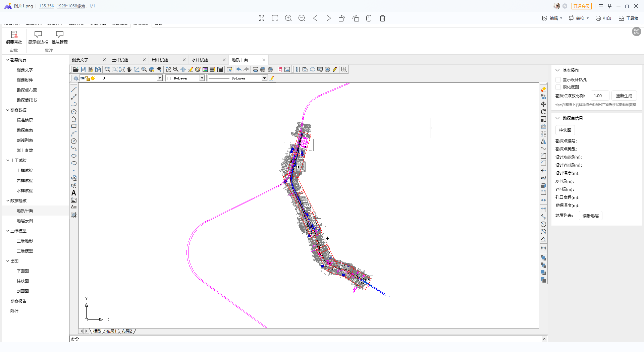The width and height of the screenshot is (644, 352).
Task: Select the mirror tool in modify toolbar
Action: point(543,141)
